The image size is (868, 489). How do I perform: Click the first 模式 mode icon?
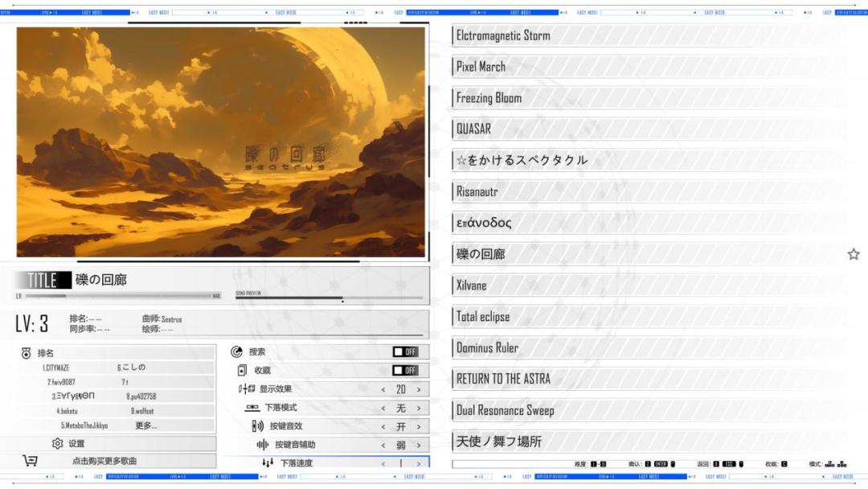click(829, 464)
